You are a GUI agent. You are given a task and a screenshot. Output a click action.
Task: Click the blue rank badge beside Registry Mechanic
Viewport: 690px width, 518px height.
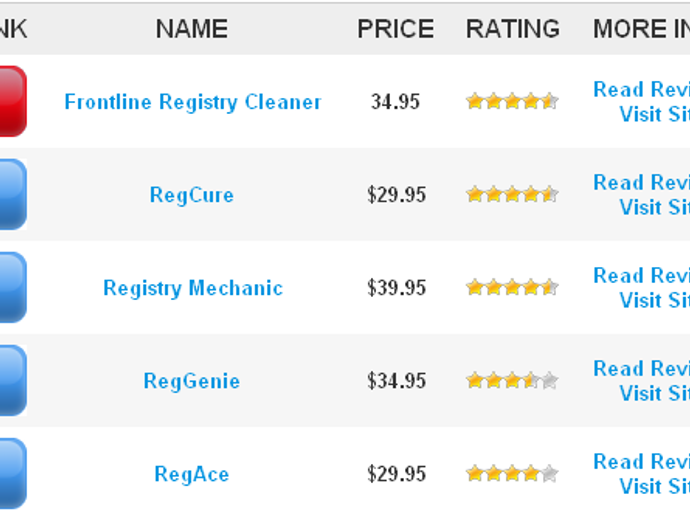11,287
